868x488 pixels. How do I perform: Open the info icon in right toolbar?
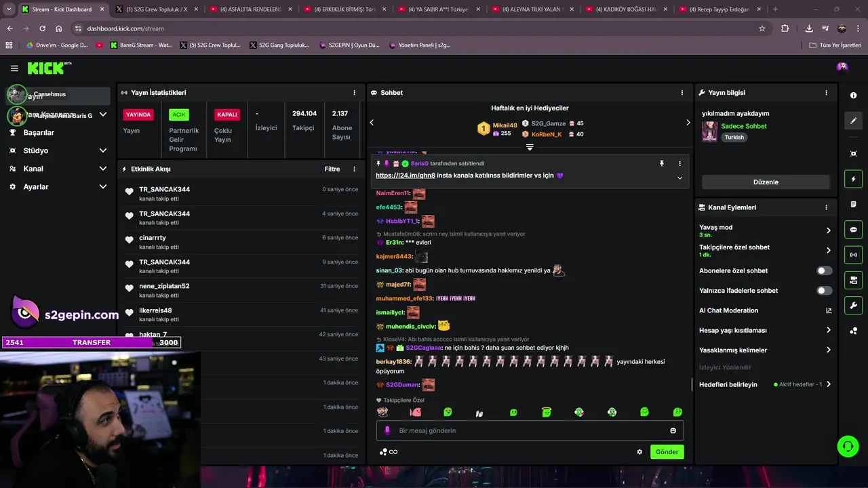(x=853, y=96)
